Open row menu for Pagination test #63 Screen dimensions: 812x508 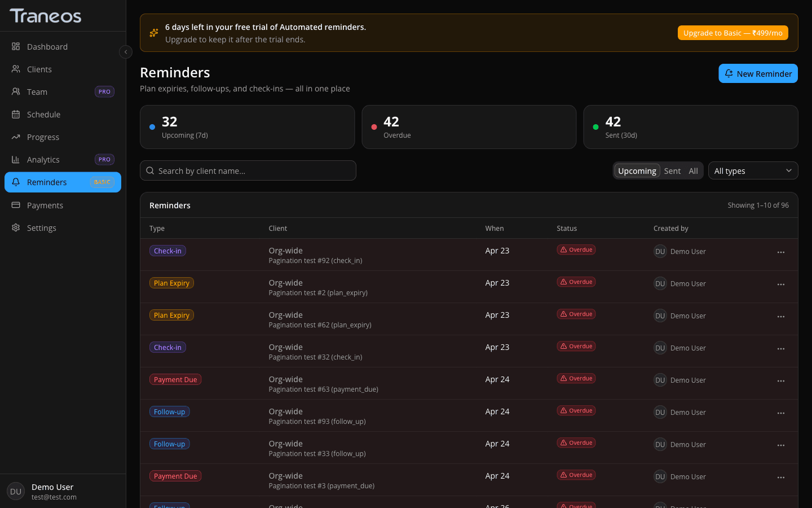coord(781,381)
